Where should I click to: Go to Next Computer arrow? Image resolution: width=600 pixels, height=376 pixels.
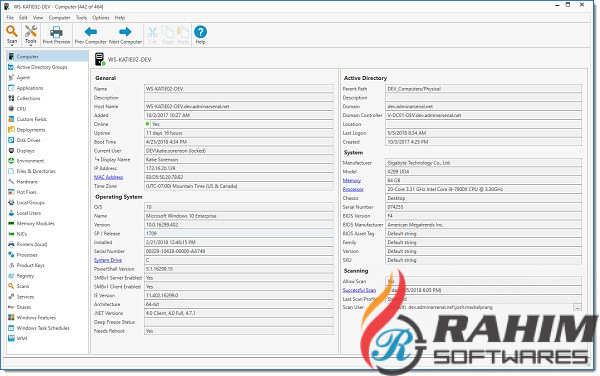[x=125, y=32]
